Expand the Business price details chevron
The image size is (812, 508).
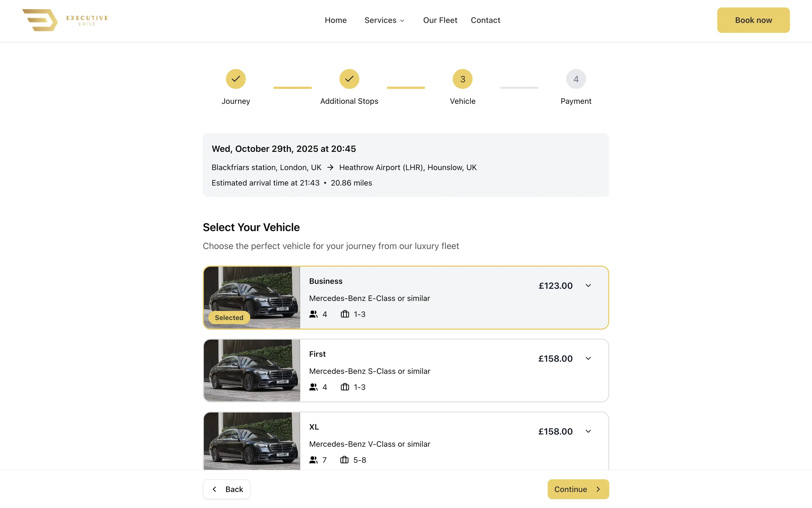coord(588,285)
